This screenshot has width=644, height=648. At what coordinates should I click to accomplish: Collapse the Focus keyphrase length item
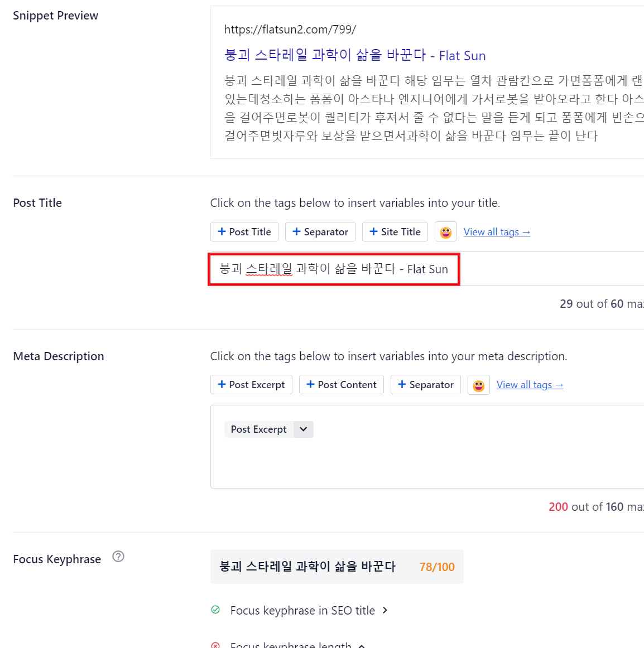tap(362, 646)
